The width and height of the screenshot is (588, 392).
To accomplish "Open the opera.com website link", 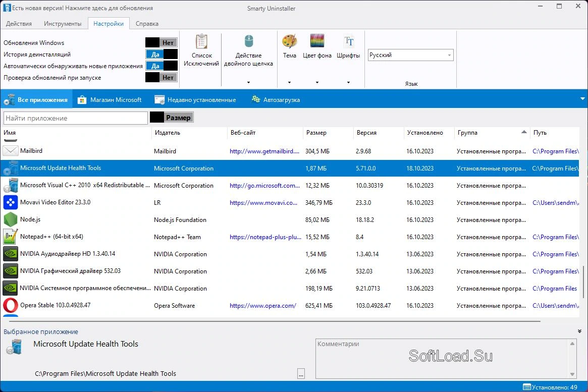I will (x=263, y=306).
